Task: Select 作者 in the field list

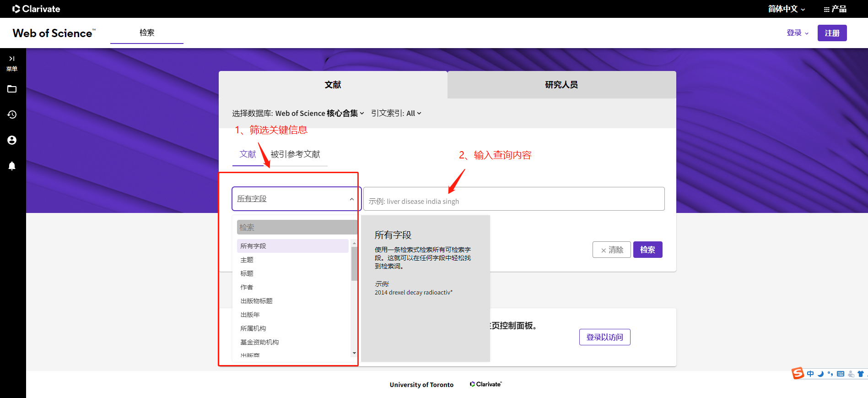Action: point(293,287)
